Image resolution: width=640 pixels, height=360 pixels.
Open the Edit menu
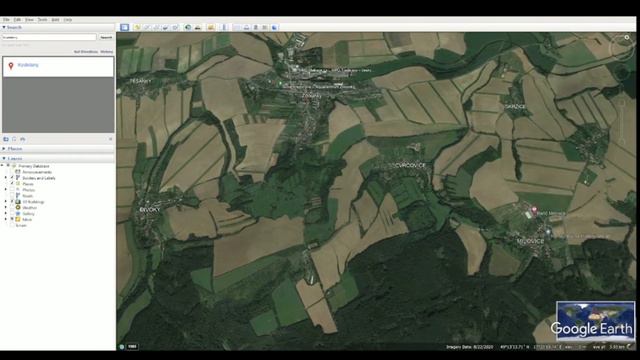click(18, 20)
